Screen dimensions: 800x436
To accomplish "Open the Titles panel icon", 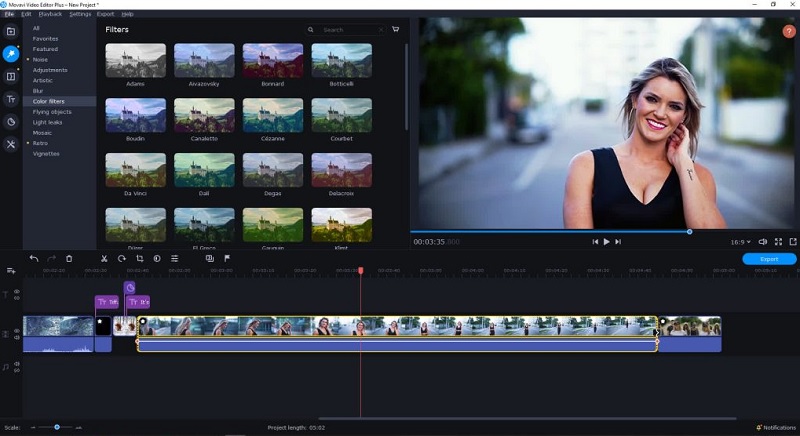I will pos(11,99).
